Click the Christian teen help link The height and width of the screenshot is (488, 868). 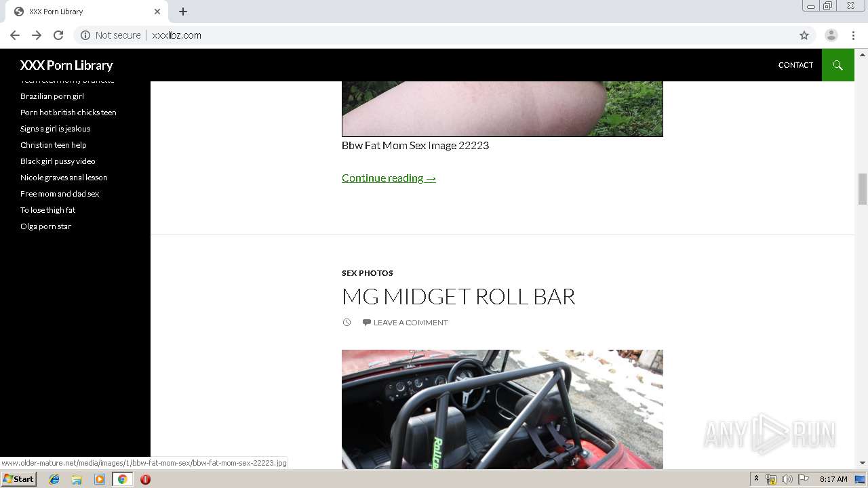tap(54, 145)
